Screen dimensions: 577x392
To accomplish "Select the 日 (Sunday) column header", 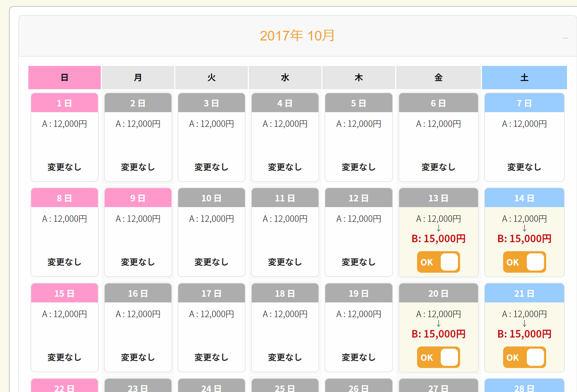I will pos(65,77).
